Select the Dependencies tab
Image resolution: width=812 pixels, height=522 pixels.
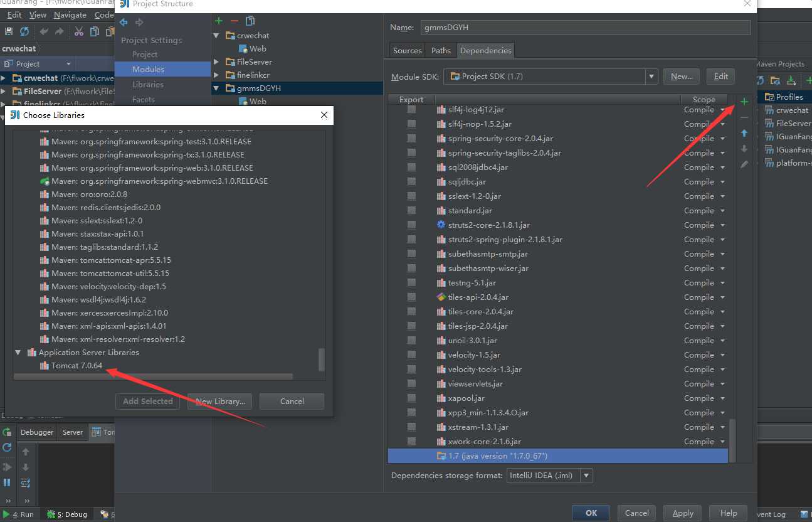[x=485, y=51]
